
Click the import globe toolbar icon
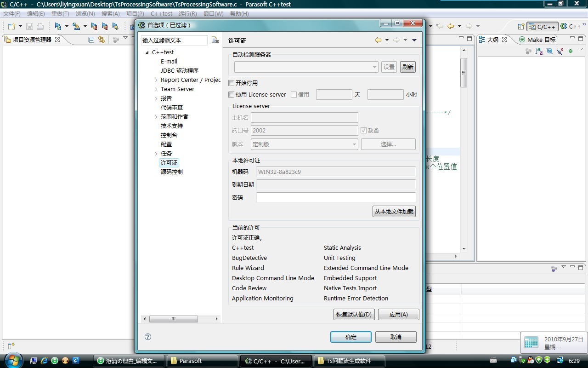[x=76, y=26]
